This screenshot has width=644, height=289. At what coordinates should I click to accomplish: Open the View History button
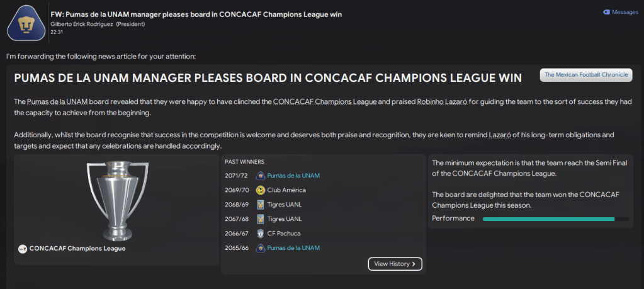[x=395, y=264]
